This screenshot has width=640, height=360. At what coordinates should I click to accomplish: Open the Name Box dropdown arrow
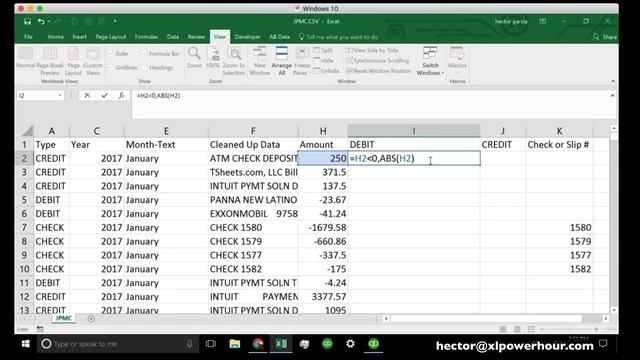(x=60, y=96)
